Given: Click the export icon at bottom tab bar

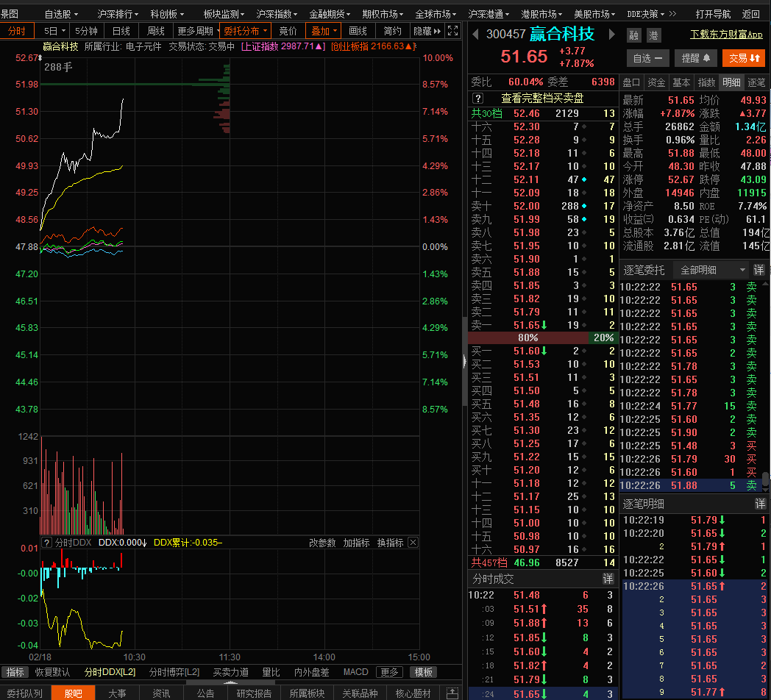Looking at the screenshot, I should [452, 693].
